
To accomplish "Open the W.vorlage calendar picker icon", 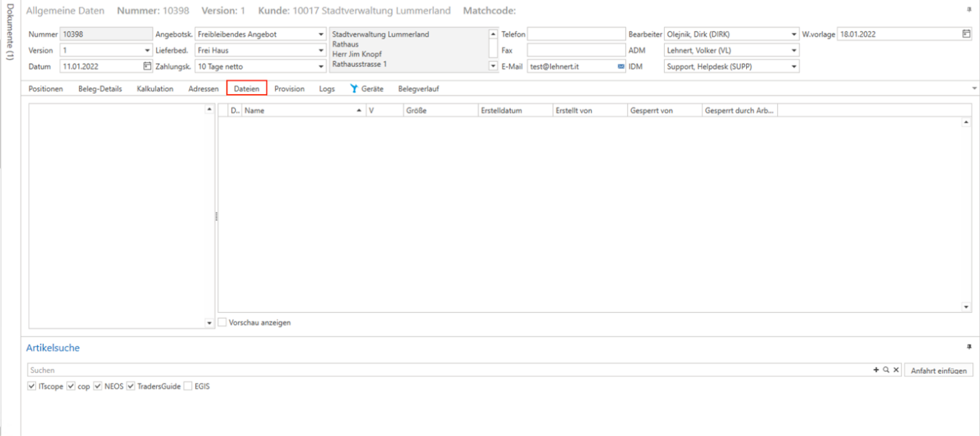I will pos(966,34).
